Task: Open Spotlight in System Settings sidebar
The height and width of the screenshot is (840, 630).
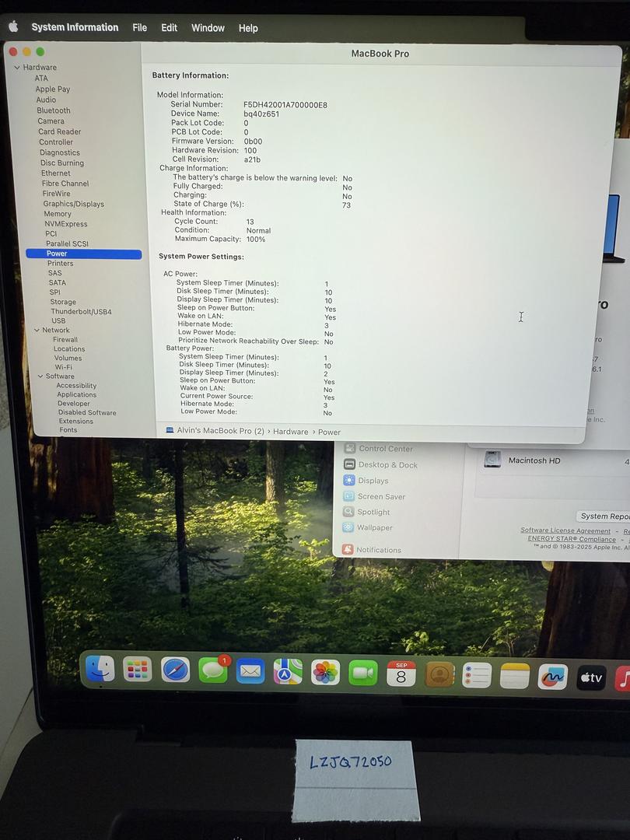Action: [366, 512]
